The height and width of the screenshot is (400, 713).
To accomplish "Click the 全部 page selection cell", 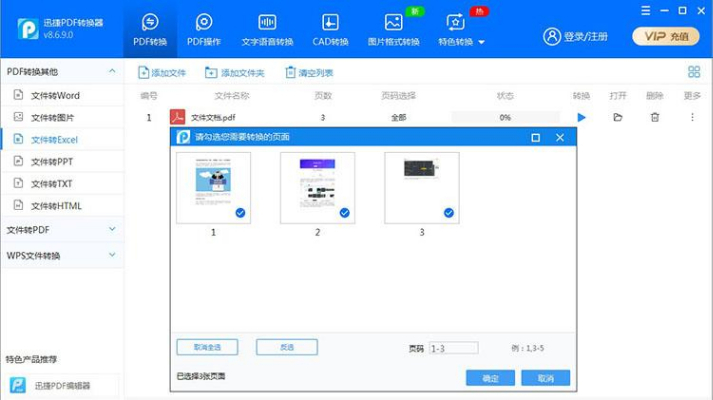I will [x=399, y=118].
